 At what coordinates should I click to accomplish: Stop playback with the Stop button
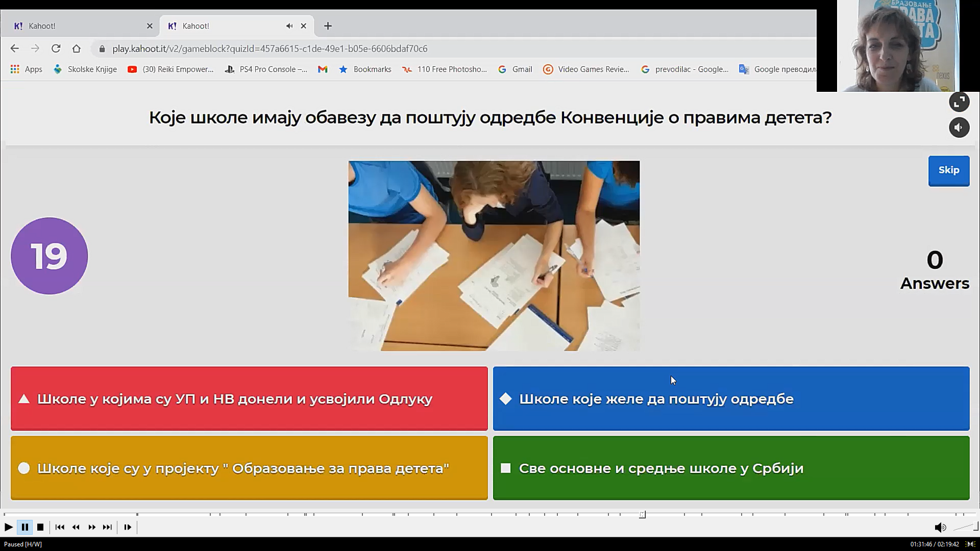coord(40,527)
